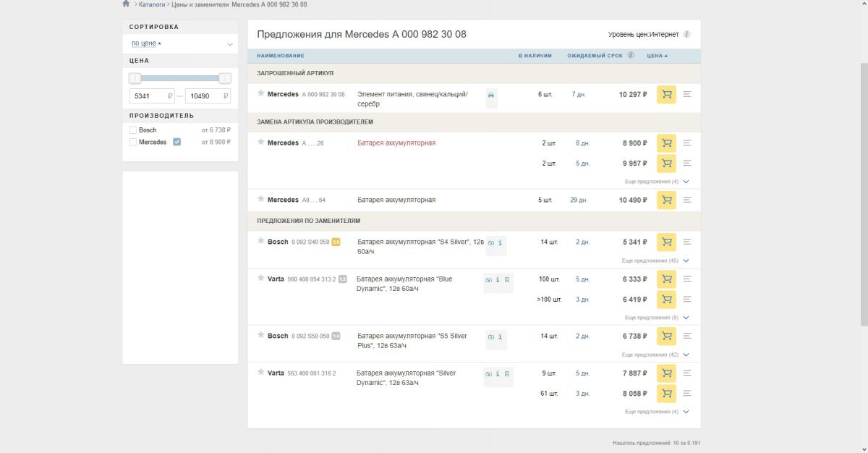Screen dimensions: 868x453
Task: Toggle the checked box after Mercedes label
Action: (176, 142)
